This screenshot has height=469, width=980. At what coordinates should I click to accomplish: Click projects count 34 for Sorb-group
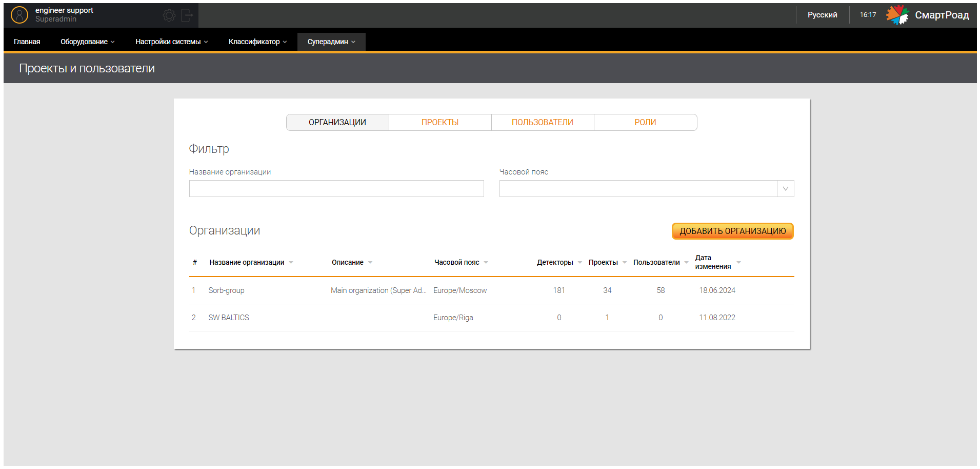coord(607,290)
